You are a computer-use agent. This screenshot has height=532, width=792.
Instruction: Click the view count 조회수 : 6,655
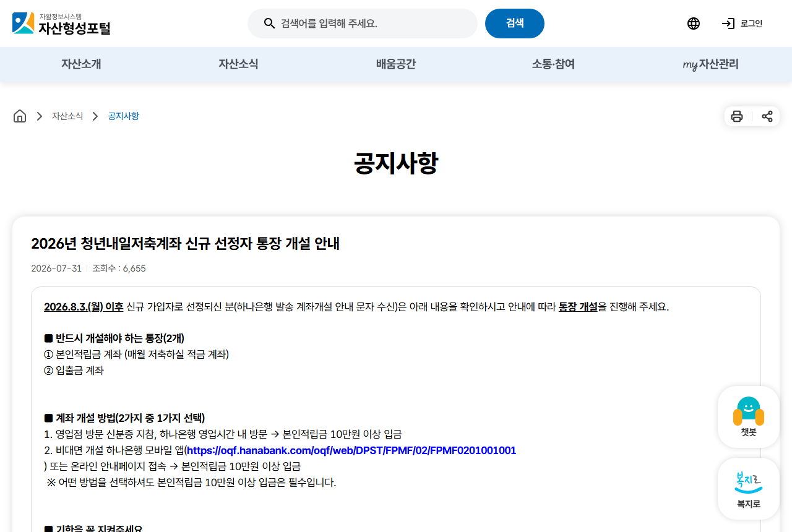pos(119,268)
